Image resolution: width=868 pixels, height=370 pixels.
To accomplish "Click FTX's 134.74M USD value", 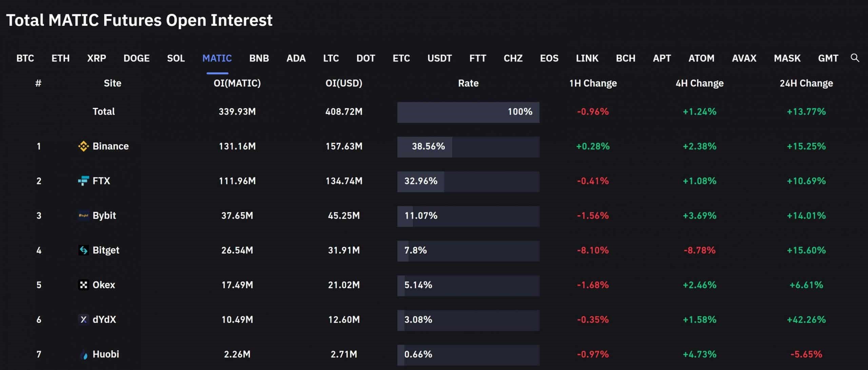I will [x=344, y=181].
